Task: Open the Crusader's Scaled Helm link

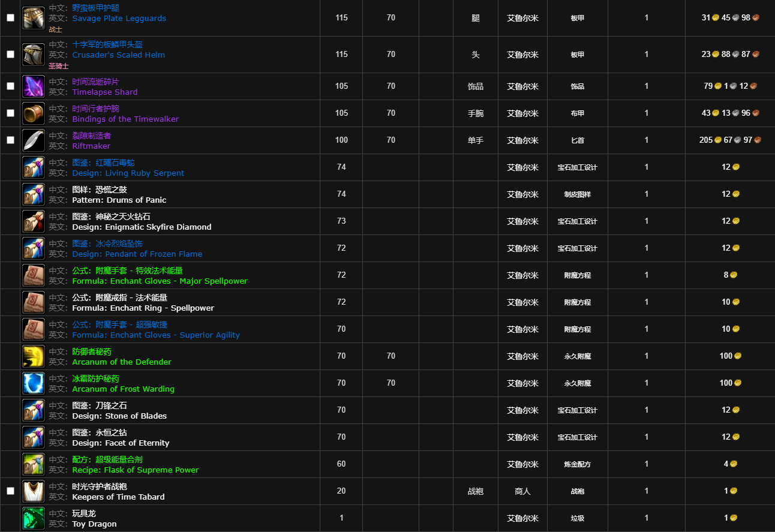Action: click(x=118, y=55)
